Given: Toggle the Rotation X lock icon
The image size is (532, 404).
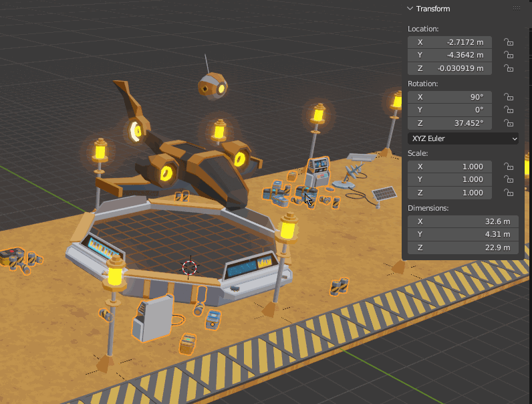Looking at the screenshot, I should pos(509,97).
